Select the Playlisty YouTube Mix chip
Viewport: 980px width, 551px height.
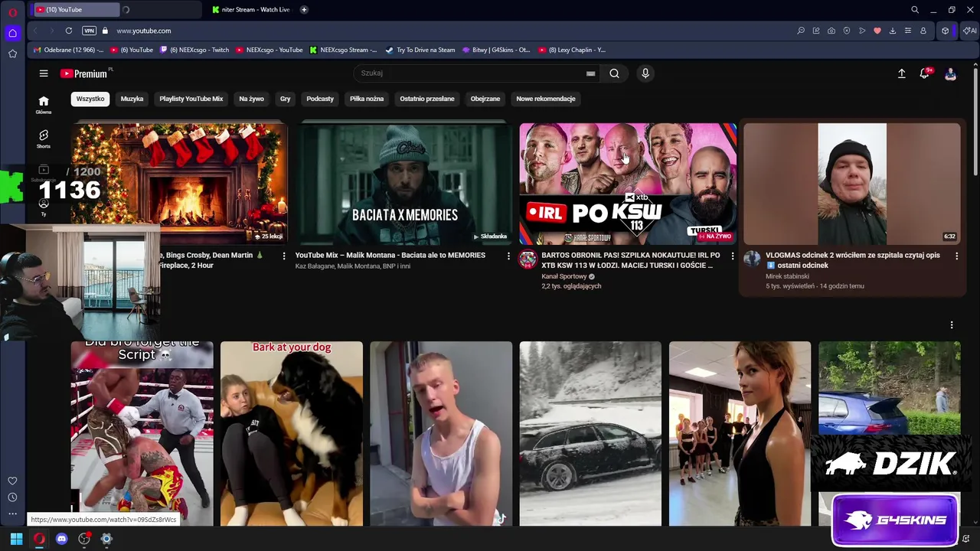pyautogui.click(x=191, y=99)
